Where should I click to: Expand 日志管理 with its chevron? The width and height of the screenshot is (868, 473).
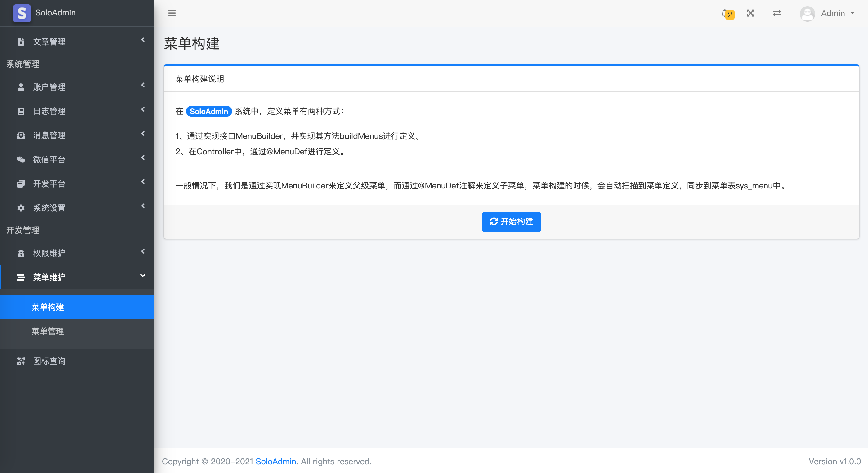[x=143, y=109]
